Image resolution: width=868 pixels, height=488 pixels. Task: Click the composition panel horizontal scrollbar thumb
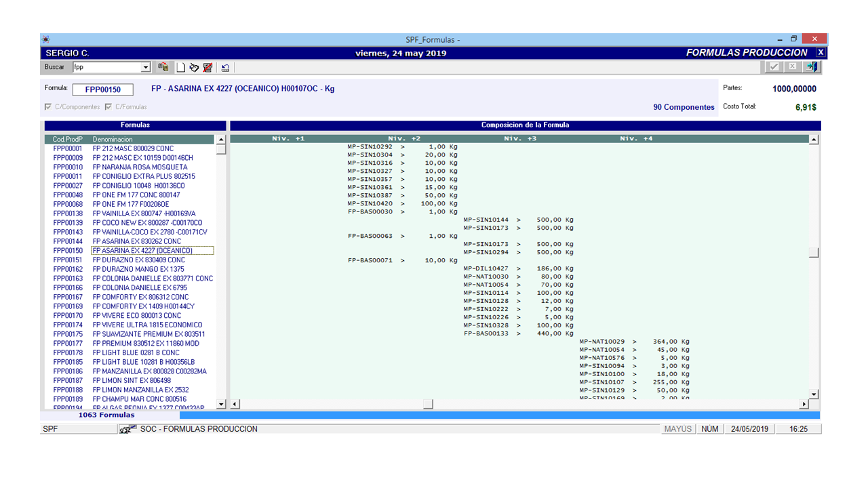(x=428, y=405)
